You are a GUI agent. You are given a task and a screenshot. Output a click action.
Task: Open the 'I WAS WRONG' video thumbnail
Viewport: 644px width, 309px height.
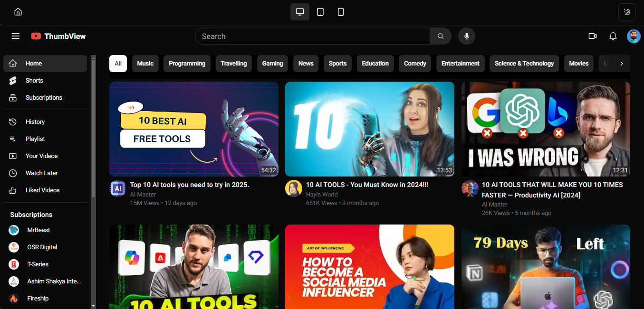545,129
